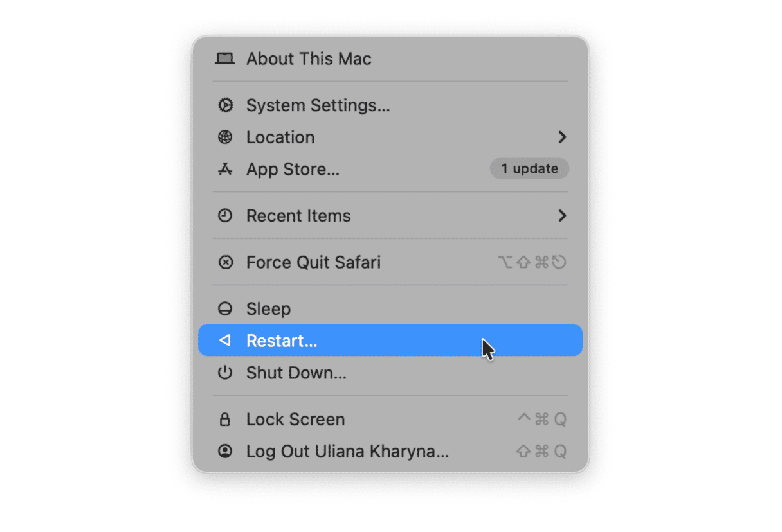Choose Force Quit Safari
The height and width of the screenshot is (532, 782).
click(313, 262)
